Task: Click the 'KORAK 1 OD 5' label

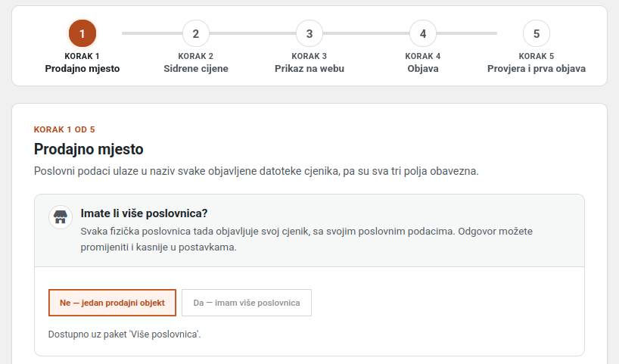Action: [x=64, y=129]
